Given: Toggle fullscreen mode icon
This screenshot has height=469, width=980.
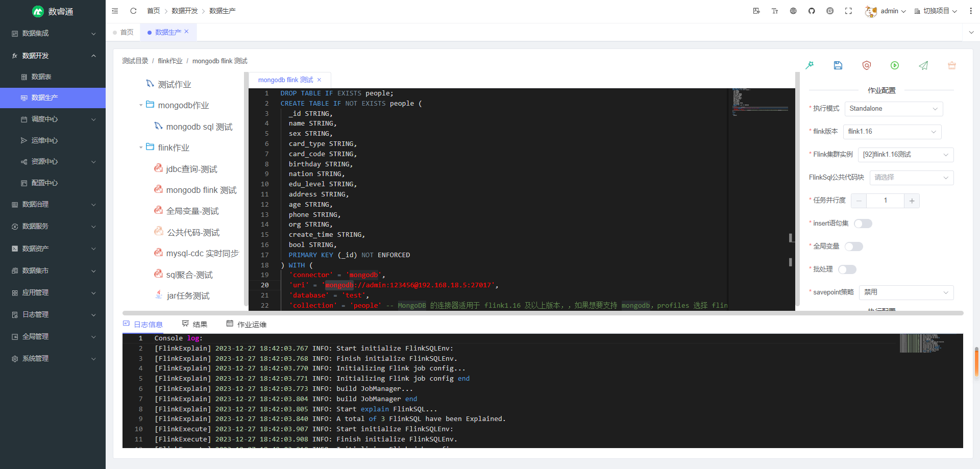Looking at the screenshot, I should [x=848, y=11].
